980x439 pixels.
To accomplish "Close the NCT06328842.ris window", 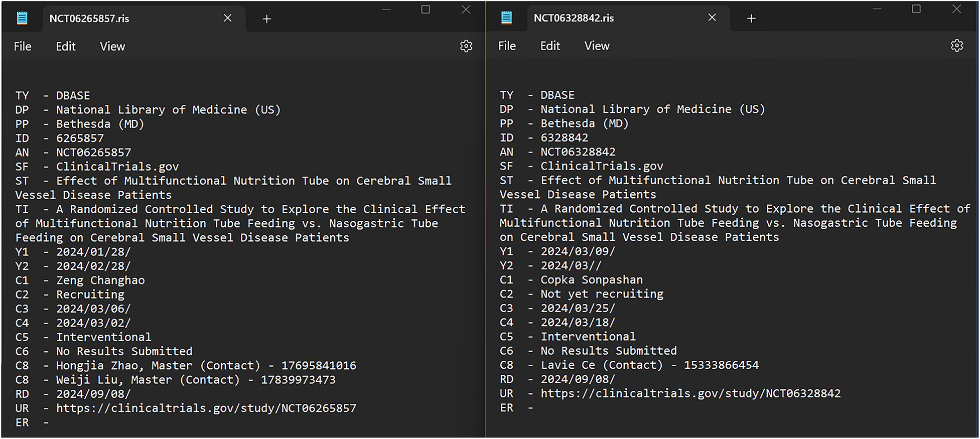I will tap(956, 9).
